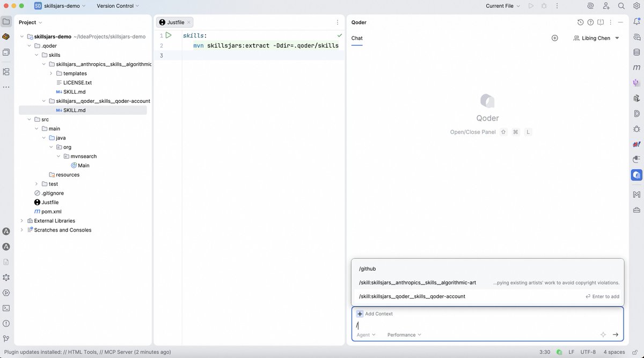Open Qoder panel options vertical dots
This screenshot has width=644, height=358.
[611, 23]
